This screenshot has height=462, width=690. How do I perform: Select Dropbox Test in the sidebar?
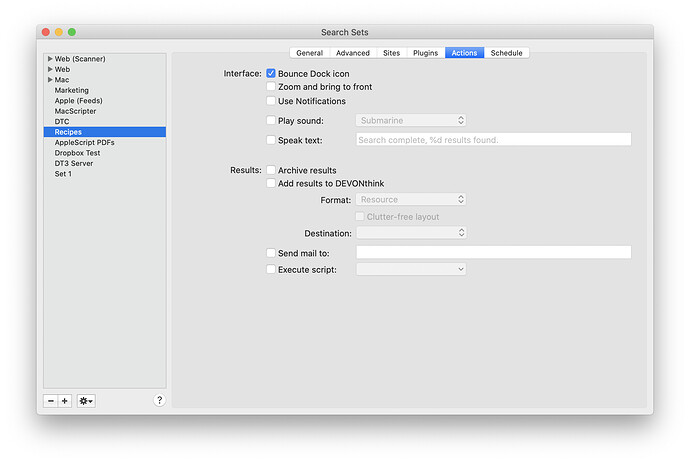pyautogui.click(x=78, y=153)
